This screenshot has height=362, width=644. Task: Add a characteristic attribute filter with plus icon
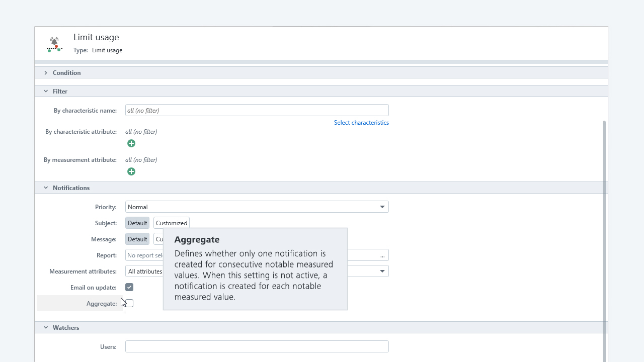[131, 144]
